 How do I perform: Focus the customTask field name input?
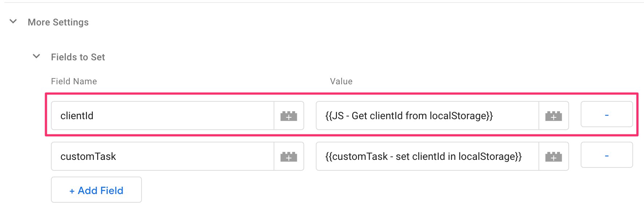[163, 157]
